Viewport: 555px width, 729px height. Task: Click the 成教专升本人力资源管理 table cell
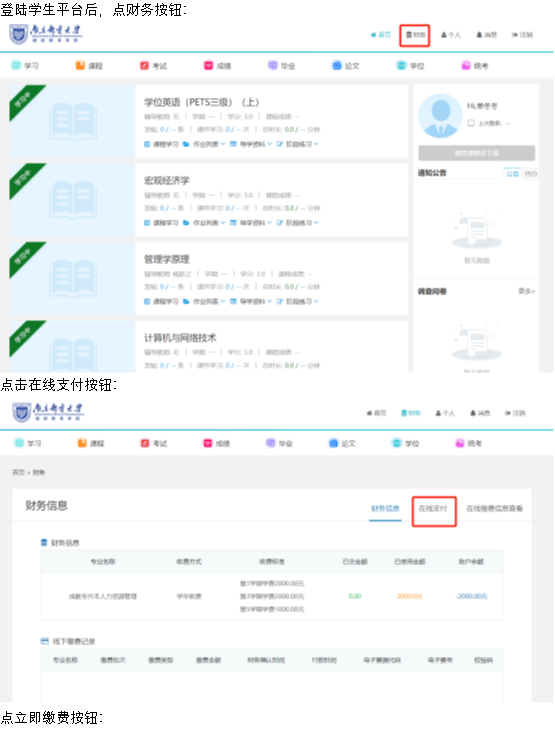(103, 596)
